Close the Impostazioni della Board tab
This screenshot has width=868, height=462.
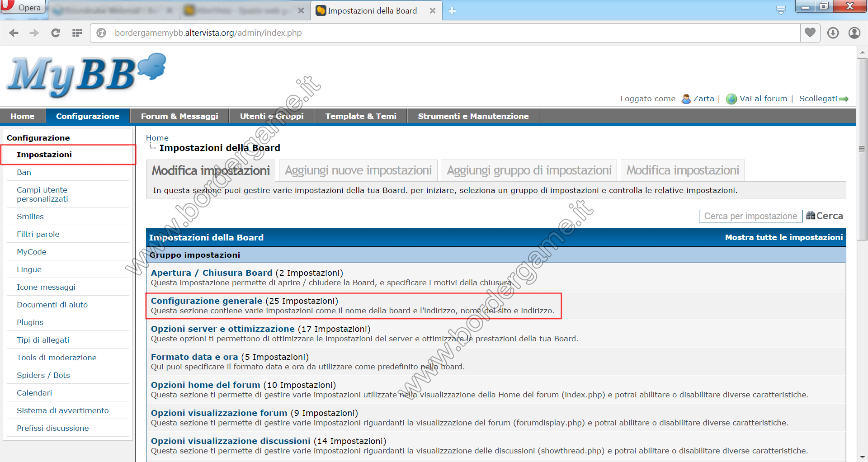[x=433, y=11]
